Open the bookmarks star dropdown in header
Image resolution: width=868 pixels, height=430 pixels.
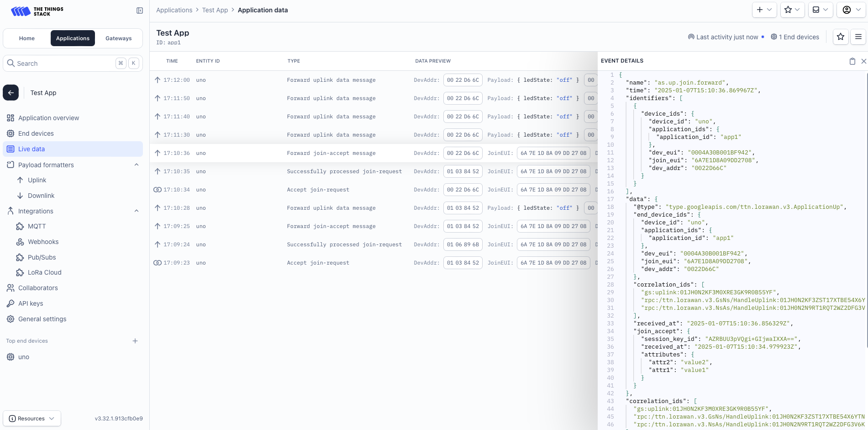pyautogui.click(x=792, y=10)
